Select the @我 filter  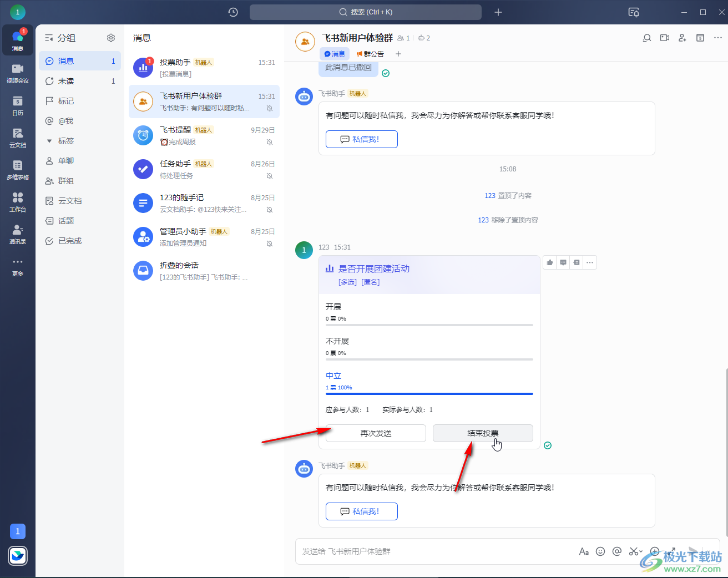80,121
